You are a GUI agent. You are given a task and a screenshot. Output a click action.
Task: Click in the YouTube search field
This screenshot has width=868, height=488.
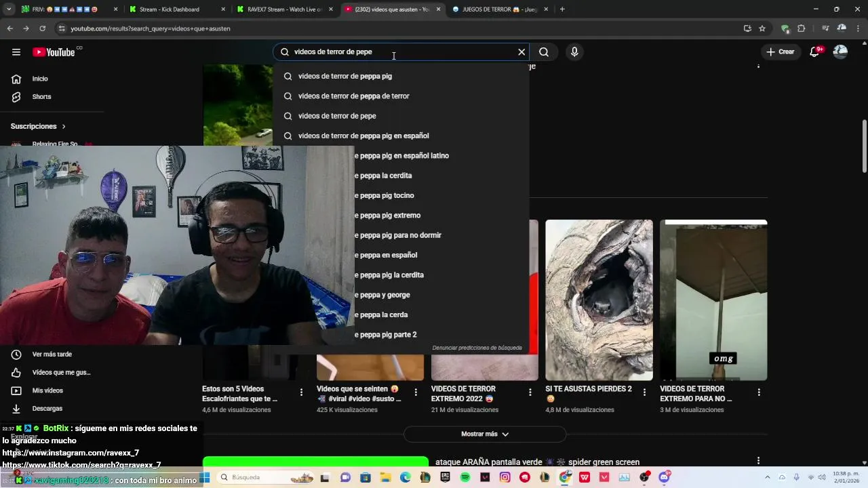pyautogui.click(x=400, y=52)
